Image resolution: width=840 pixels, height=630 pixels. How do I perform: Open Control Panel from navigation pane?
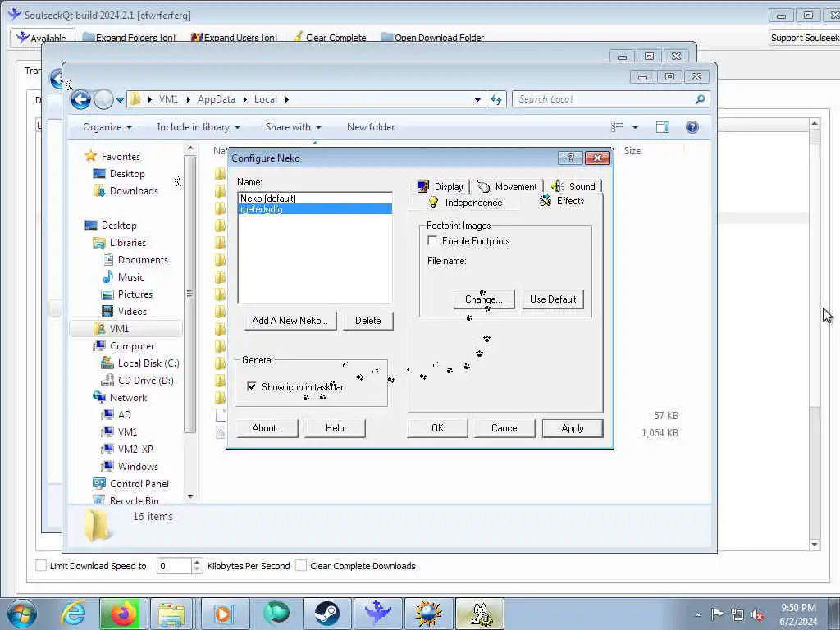pos(139,484)
